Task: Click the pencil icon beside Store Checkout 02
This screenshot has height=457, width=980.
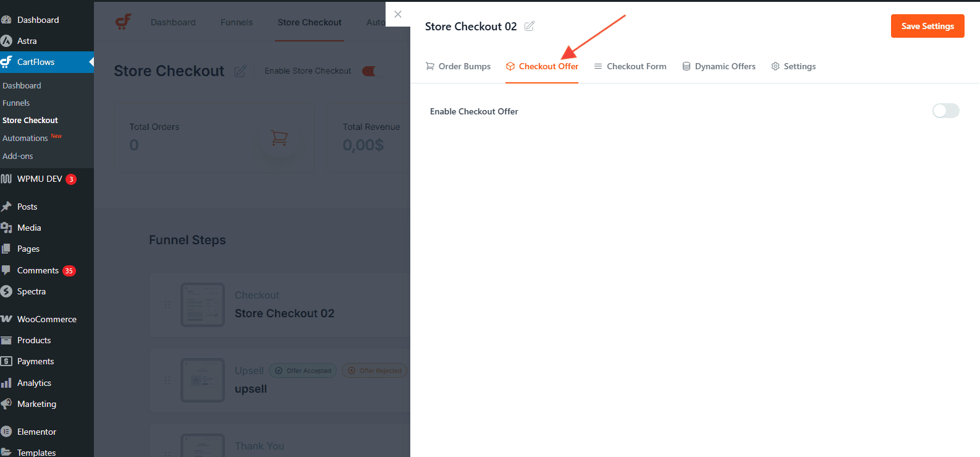Action: 529,26
